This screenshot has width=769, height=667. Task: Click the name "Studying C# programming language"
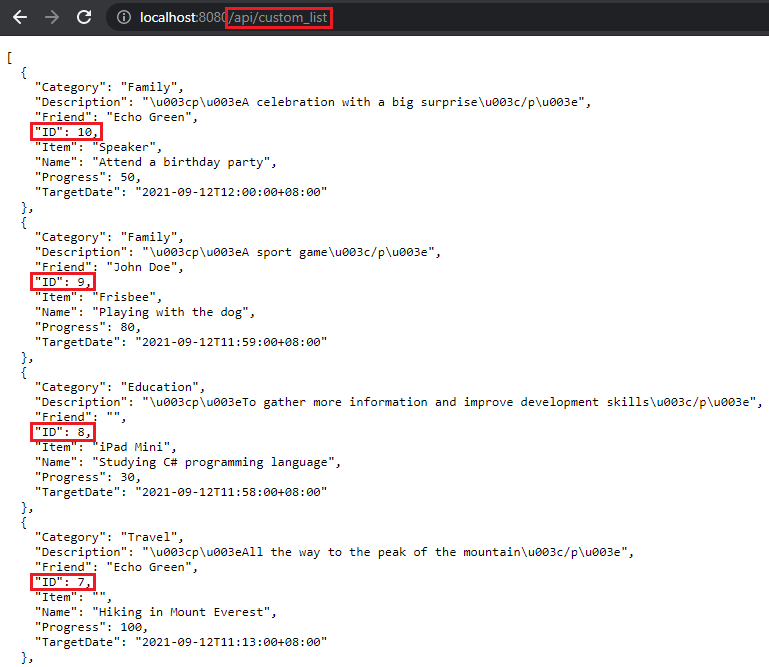coord(216,462)
